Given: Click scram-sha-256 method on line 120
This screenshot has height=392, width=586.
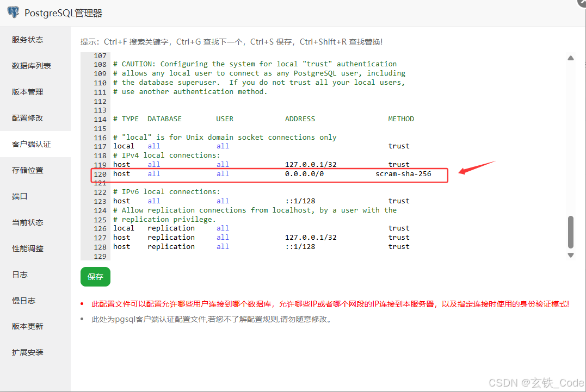Looking at the screenshot, I should pos(403,173).
